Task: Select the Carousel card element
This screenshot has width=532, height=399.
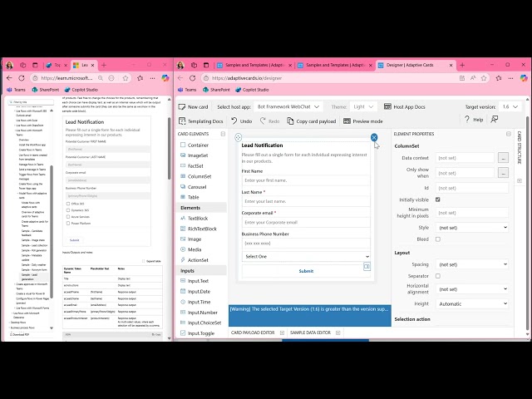Action: point(194,187)
